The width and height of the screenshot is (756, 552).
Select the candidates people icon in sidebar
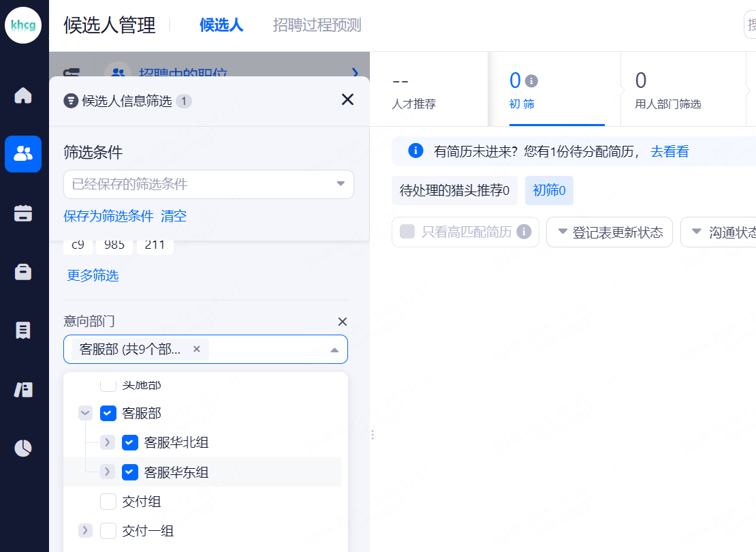23,154
